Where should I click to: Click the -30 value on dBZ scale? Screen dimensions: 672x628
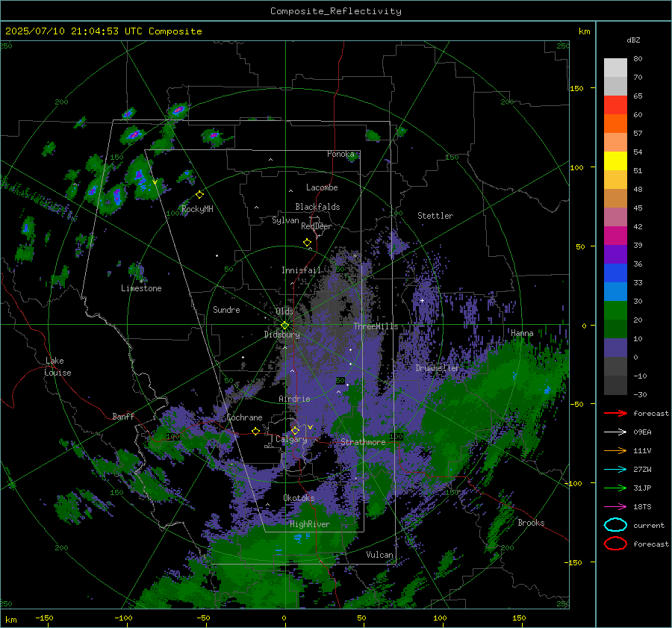[x=640, y=395]
